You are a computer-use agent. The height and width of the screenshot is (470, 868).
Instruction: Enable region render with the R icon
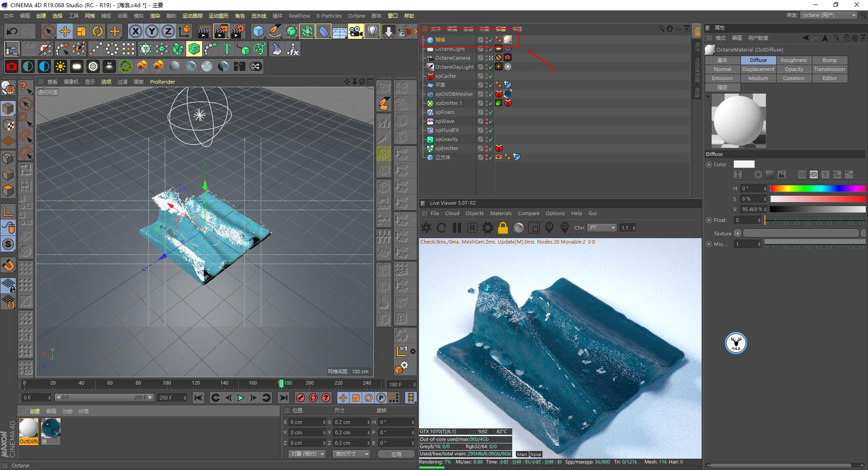click(472, 228)
